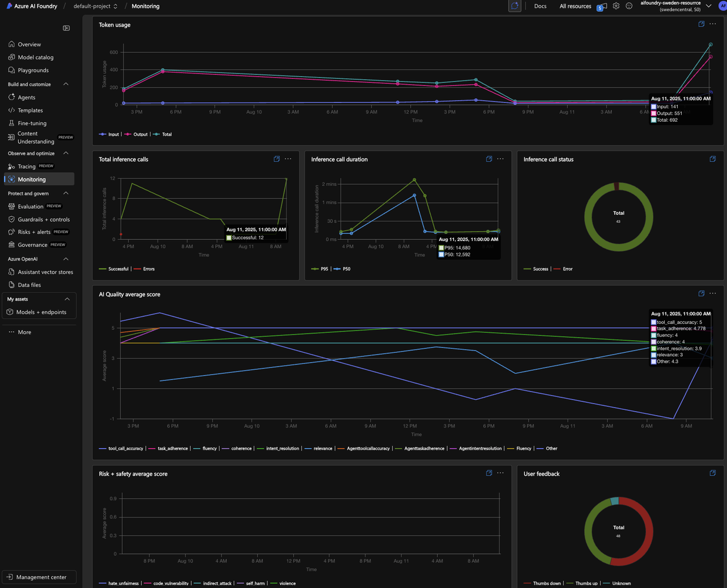Collapse the left navigation pane
The height and width of the screenshot is (588, 727).
pos(66,28)
